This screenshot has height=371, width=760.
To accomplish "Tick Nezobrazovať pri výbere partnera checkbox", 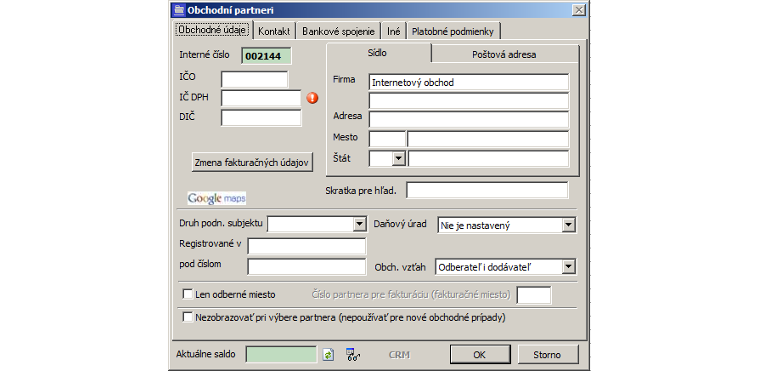I will (188, 317).
